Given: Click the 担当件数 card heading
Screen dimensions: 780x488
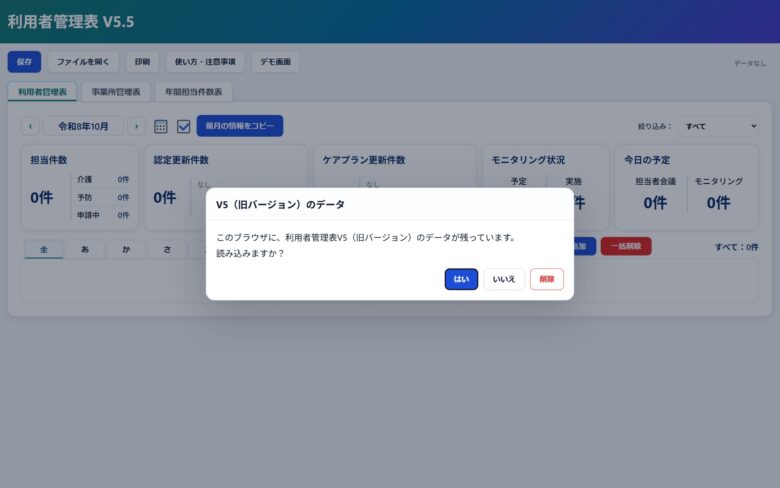Looking at the screenshot, I should [x=49, y=160].
